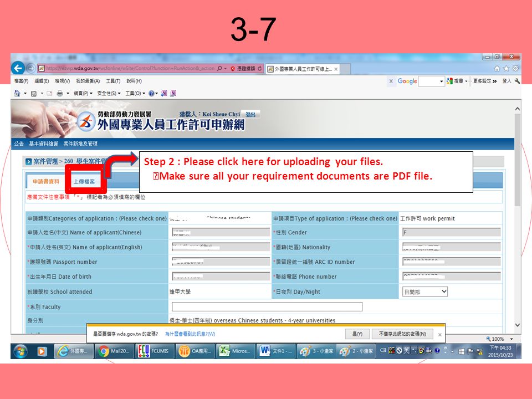Click 案件新增及管理 nav item
The width and height of the screenshot is (532, 399).
pos(80,144)
